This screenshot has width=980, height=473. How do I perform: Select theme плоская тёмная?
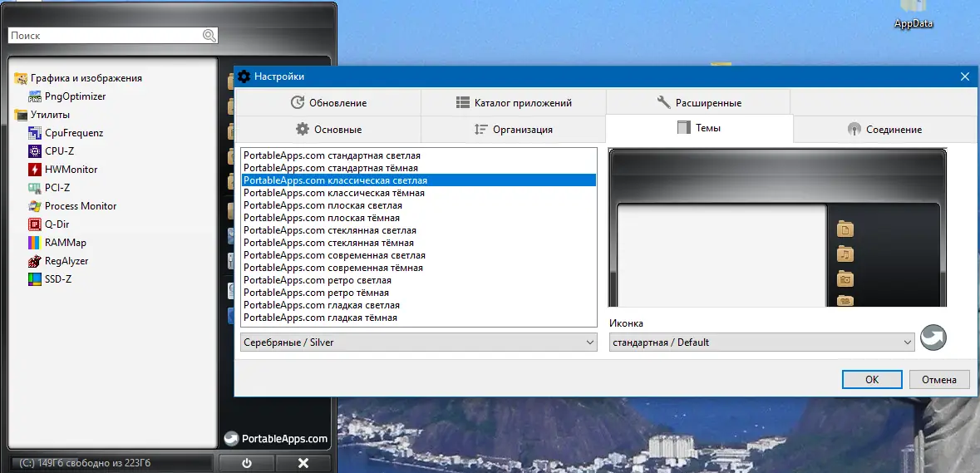pyautogui.click(x=419, y=218)
